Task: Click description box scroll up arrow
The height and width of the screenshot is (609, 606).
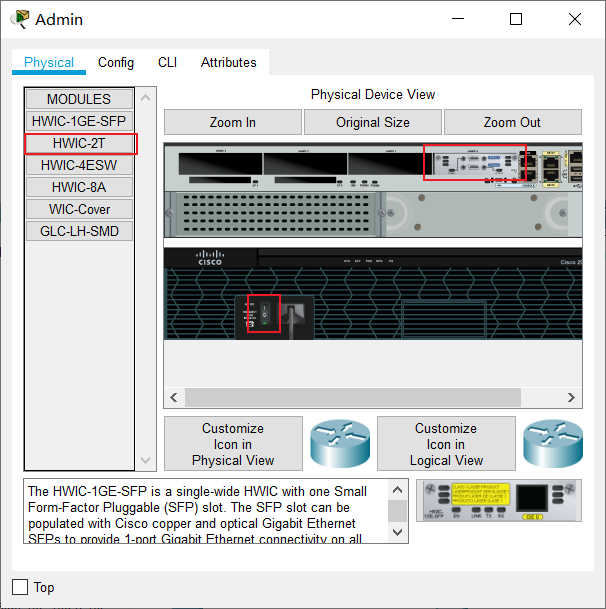Action: pyautogui.click(x=397, y=490)
